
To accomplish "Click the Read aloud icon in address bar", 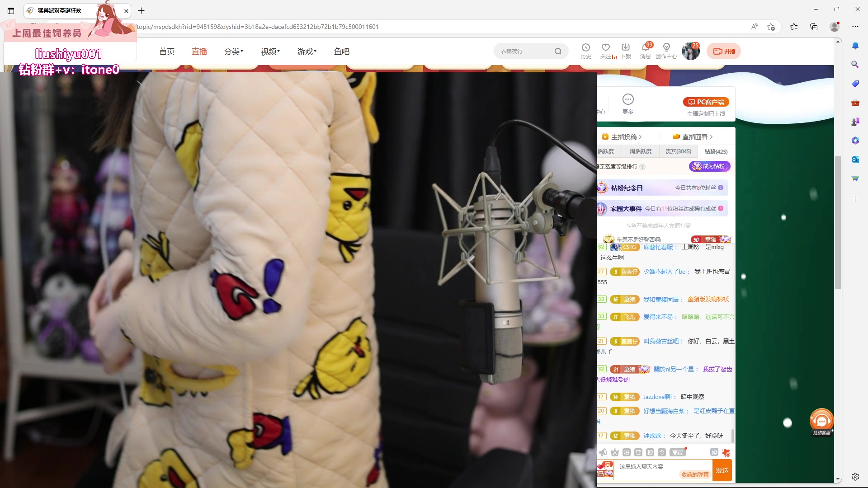I will tap(755, 27).
